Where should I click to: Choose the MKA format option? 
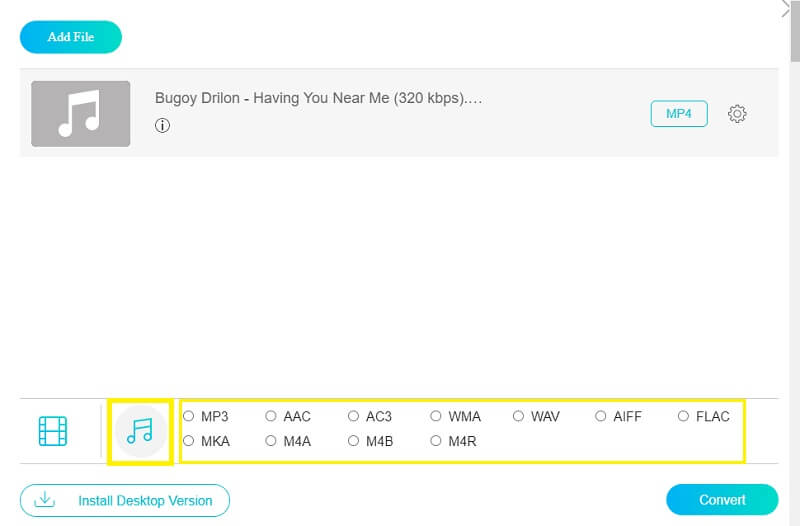pyautogui.click(x=189, y=440)
